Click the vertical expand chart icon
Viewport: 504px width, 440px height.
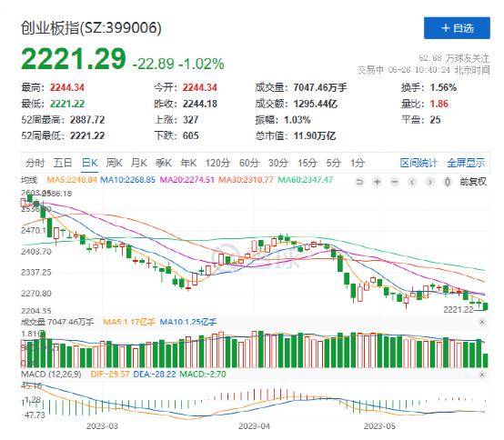(x=447, y=182)
